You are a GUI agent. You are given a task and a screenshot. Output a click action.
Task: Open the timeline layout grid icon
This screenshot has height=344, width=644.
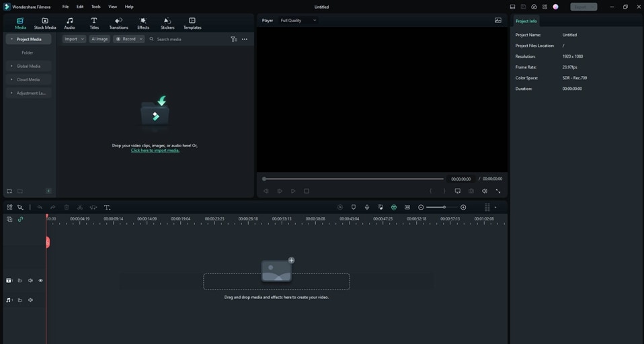tap(9, 208)
